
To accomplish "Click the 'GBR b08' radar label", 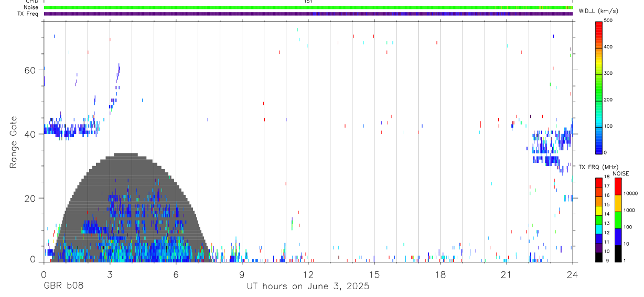I will coord(63,286).
